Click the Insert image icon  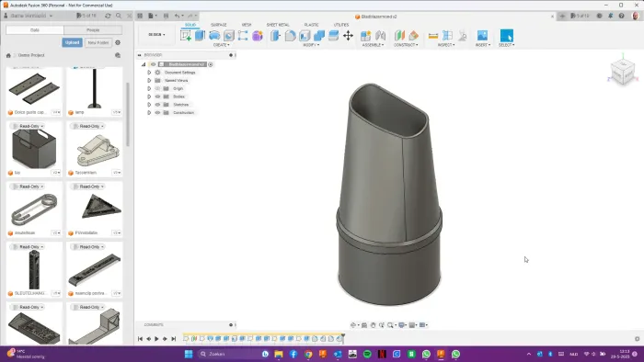pyautogui.click(x=482, y=36)
